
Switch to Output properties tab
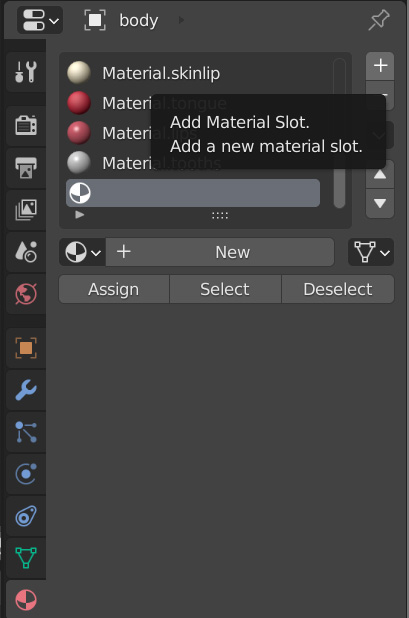pos(26,168)
